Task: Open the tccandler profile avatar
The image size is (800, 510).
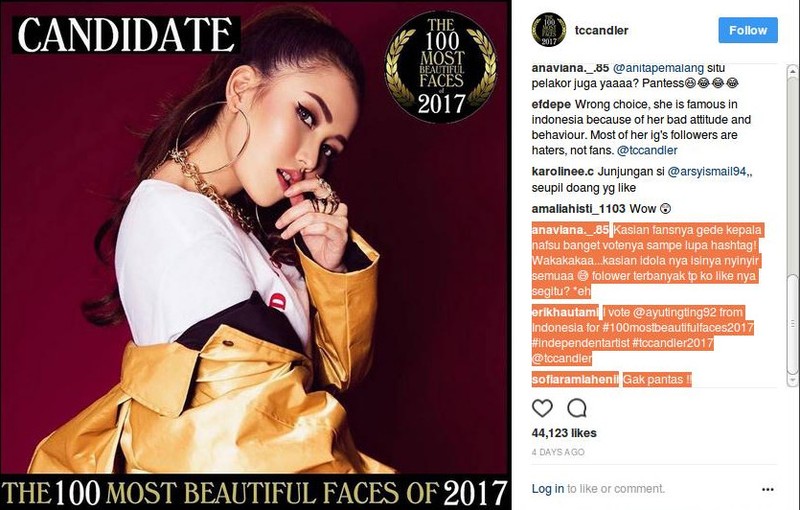Action: click(x=548, y=30)
